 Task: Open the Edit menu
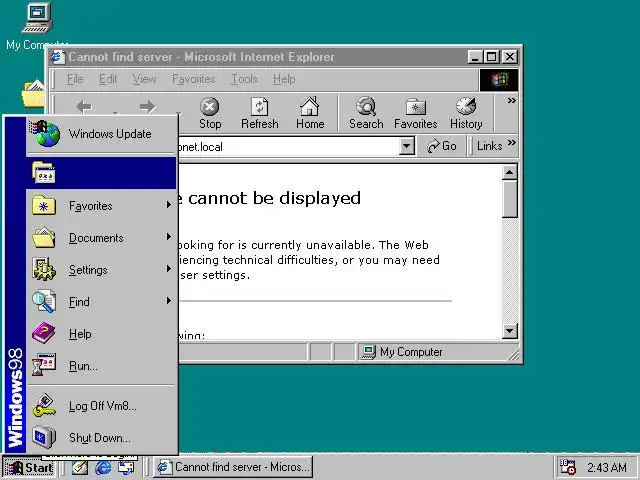coord(108,79)
